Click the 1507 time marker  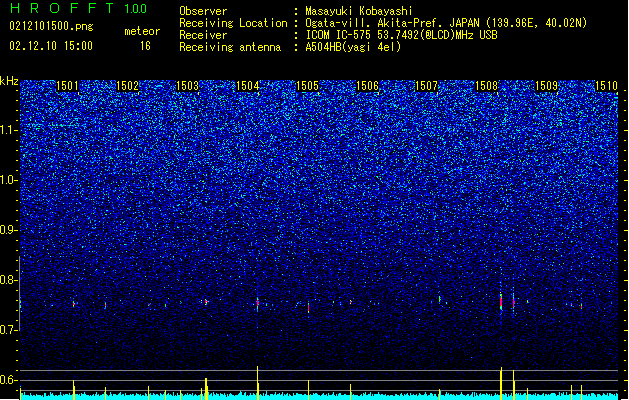point(426,85)
